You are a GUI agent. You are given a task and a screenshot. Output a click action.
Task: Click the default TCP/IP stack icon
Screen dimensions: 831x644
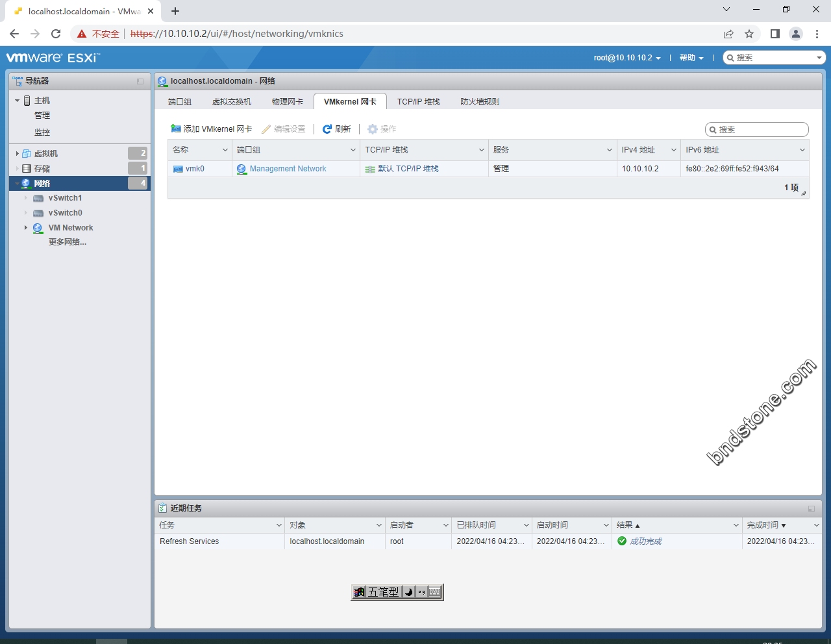(x=370, y=169)
